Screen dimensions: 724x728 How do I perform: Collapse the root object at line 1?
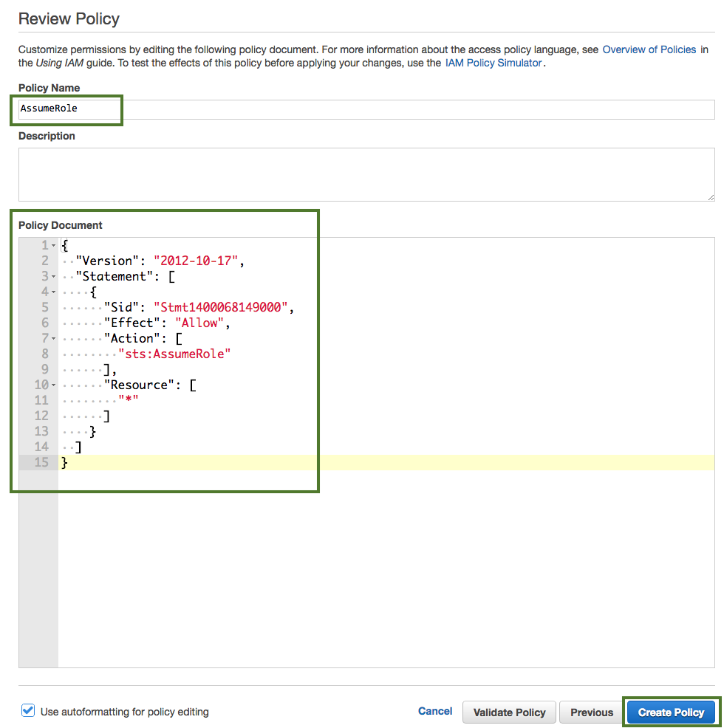[x=54, y=246]
